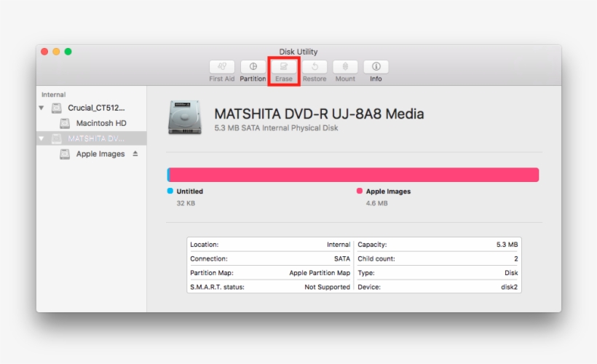Minimize the Disk Utility window
This screenshot has width=597, height=364.
(56, 52)
